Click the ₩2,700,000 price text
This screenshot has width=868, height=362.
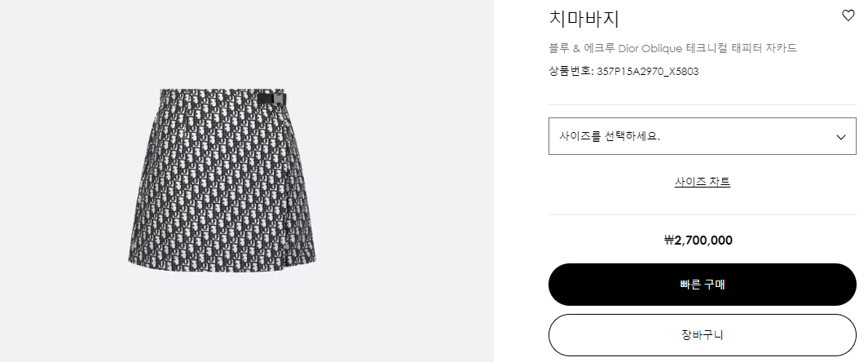(x=698, y=240)
